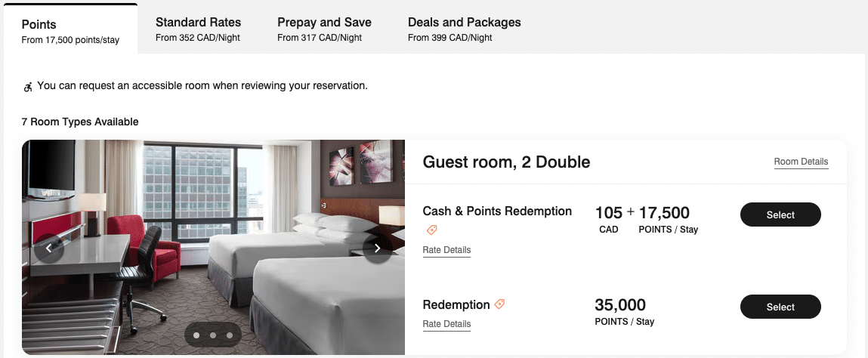View Rate Details for Cash & Points Redemption
Screen dimensions: 868x358
446,250
